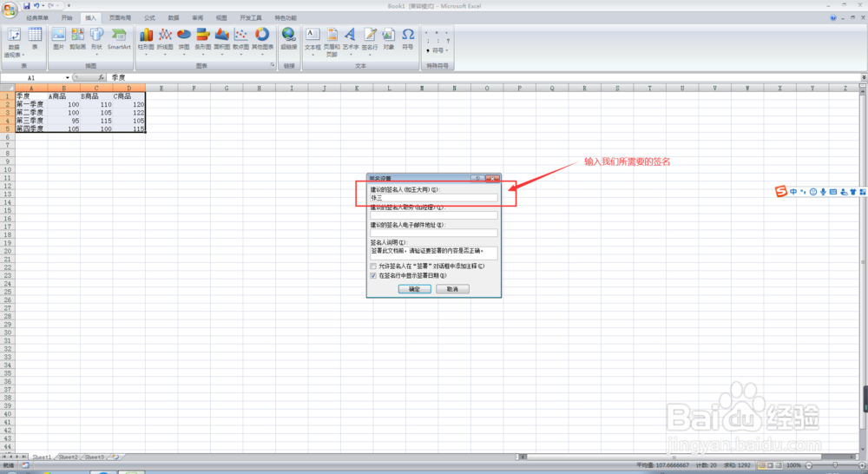Click the Undo icon in quick access toolbar

[36, 5]
